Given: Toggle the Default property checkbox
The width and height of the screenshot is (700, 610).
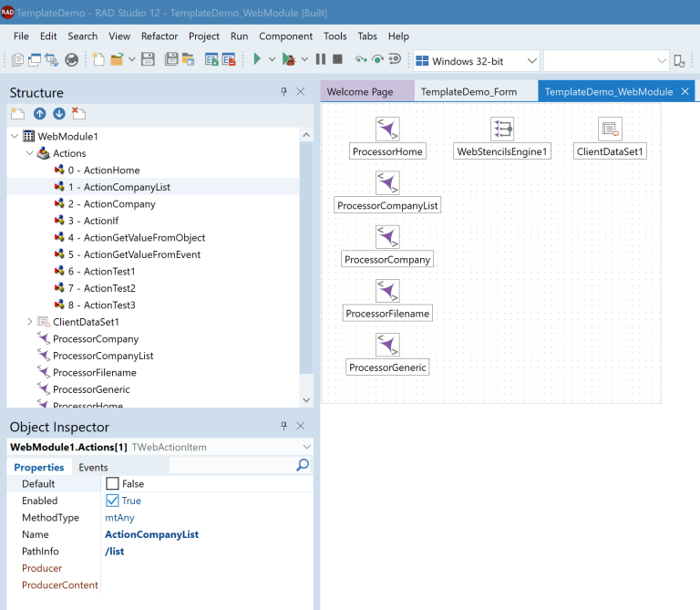Looking at the screenshot, I should click(x=112, y=483).
